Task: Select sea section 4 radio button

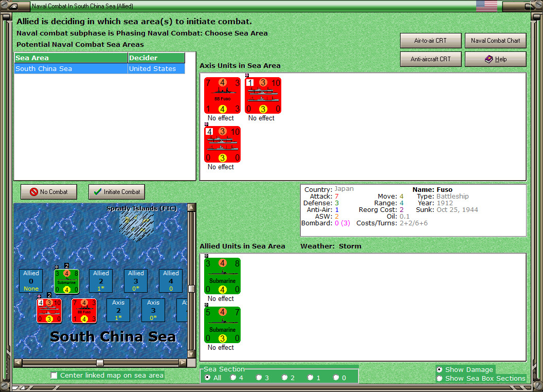Action: pyautogui.click(x=233, y=378)
